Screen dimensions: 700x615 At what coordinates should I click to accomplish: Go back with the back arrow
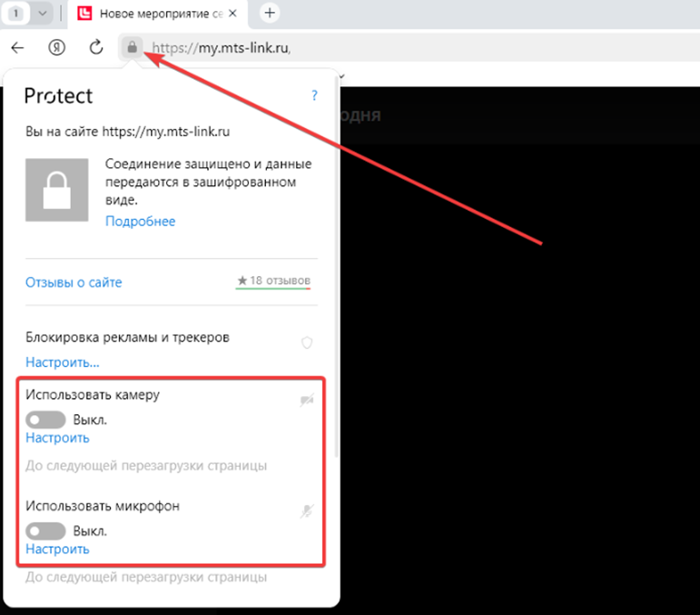pyautogui.click(x=17, y=47)
